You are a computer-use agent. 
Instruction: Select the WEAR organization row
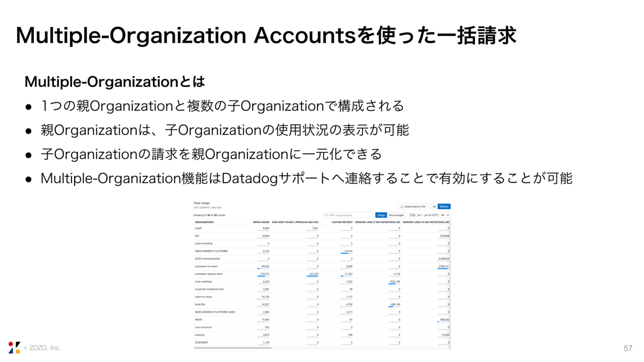(x=322, y=319)
